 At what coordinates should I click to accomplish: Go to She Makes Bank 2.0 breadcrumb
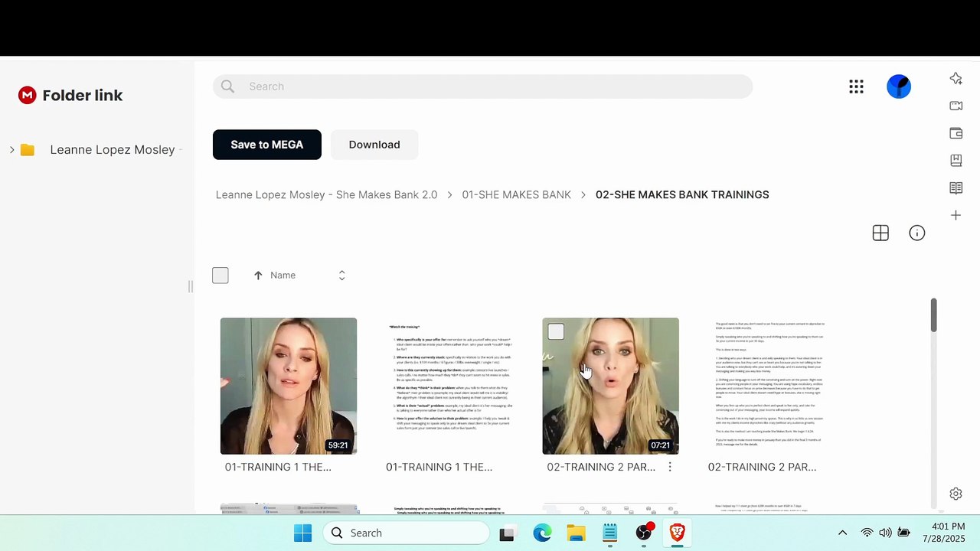[327, 195]
